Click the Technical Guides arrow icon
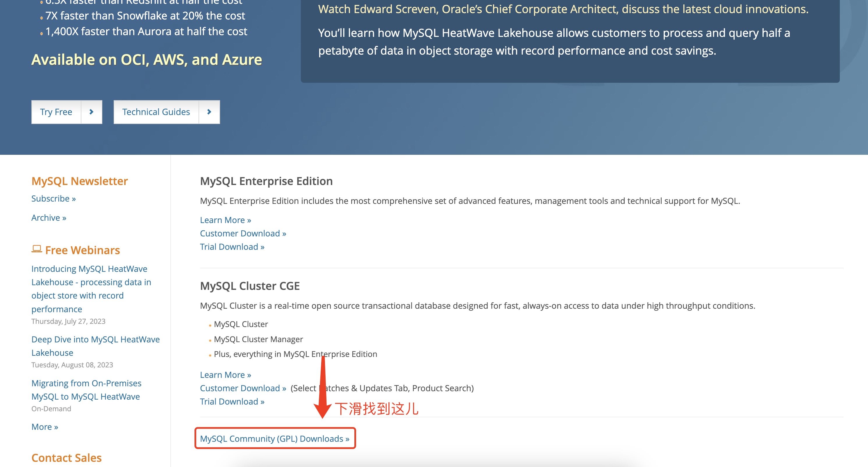The width and height of the screenshot is (868, 467). (x=209, y=112)
